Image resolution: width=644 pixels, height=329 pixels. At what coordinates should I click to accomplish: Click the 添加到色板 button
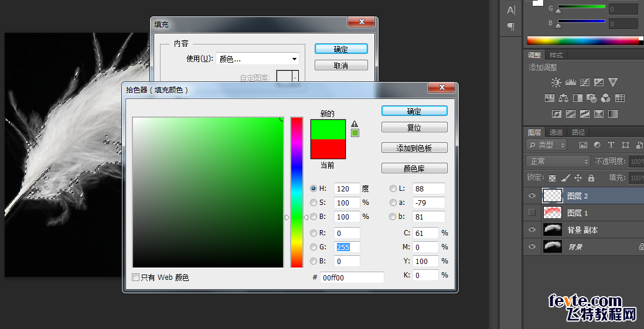[414, 148]
